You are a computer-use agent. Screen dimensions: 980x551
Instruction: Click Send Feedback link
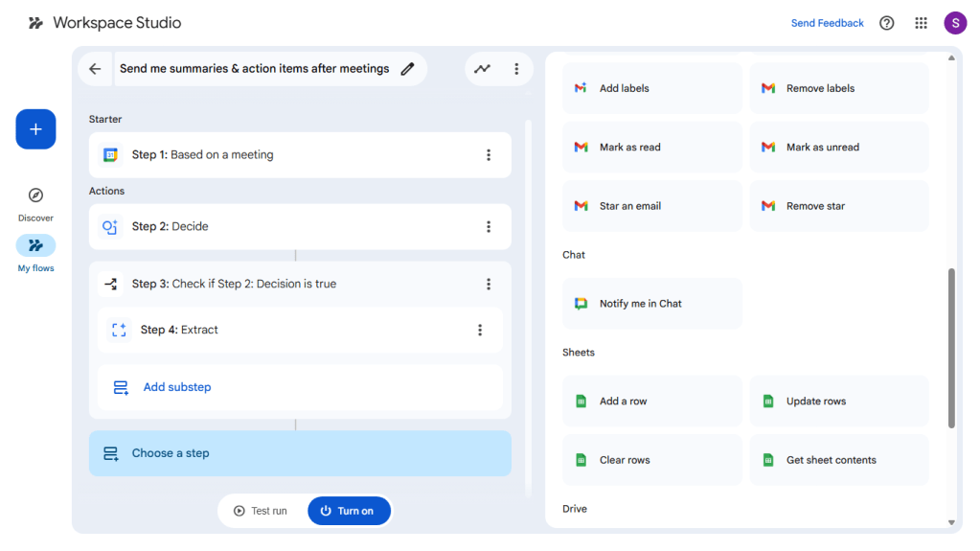[827, 23]
